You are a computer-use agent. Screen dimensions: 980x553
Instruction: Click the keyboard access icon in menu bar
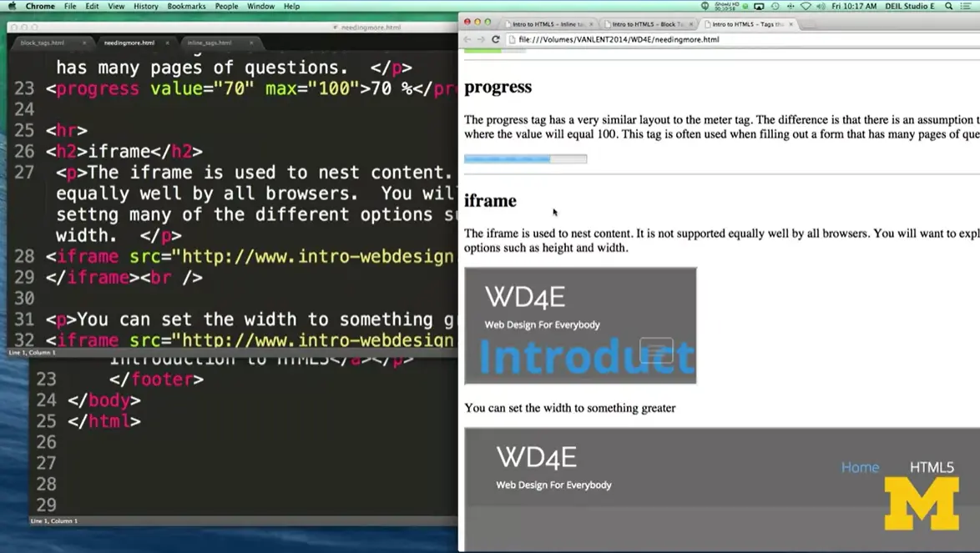(791, 6)
